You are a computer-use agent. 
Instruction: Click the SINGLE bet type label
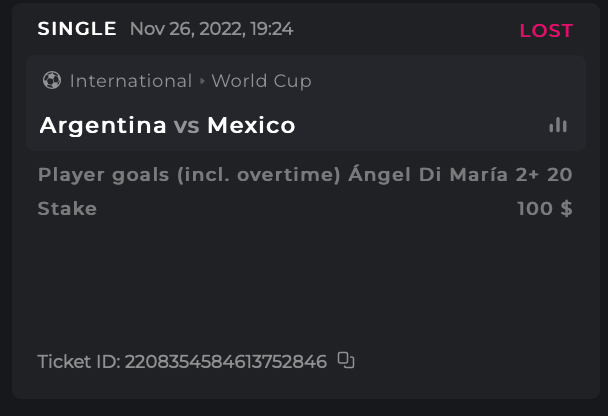coord(77,29)
